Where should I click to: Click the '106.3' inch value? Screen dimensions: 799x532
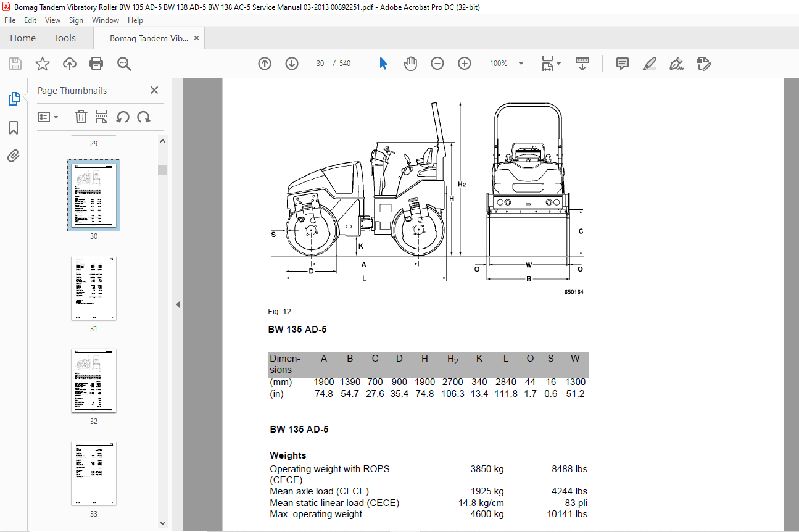coord(453,394)
